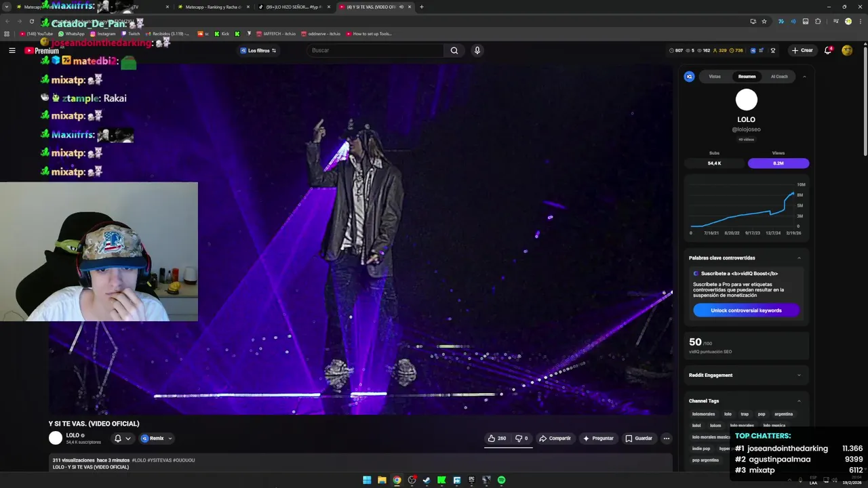
Task: Open the LOLO channel name link
Action: [x=73, y=435]
